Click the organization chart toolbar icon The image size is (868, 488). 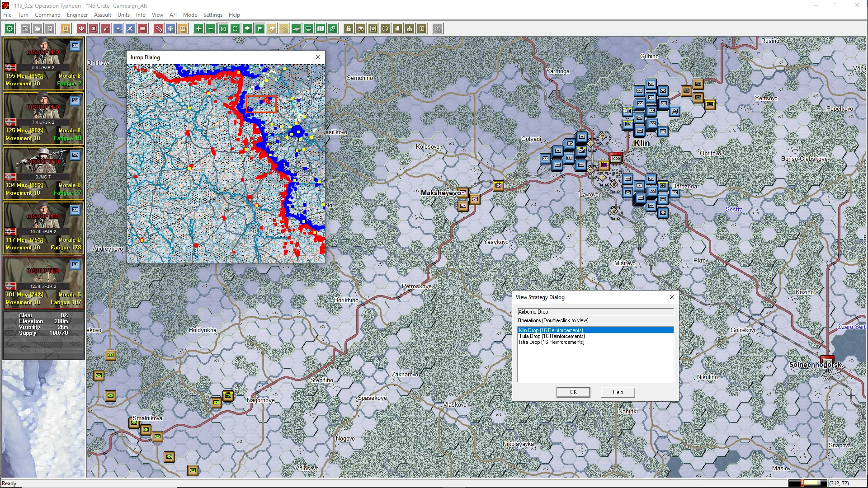pos(410,28)
